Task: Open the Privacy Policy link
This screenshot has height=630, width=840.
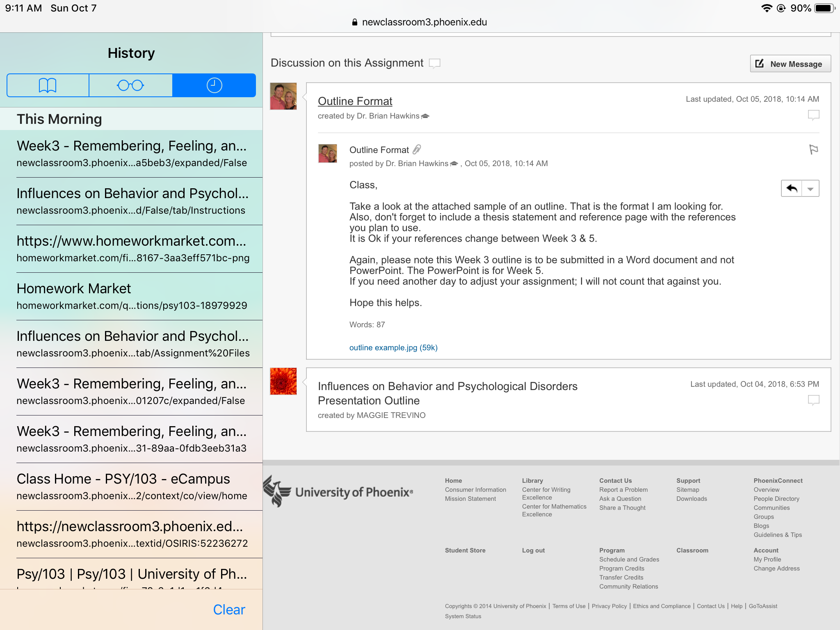Action: coord(609,606)
